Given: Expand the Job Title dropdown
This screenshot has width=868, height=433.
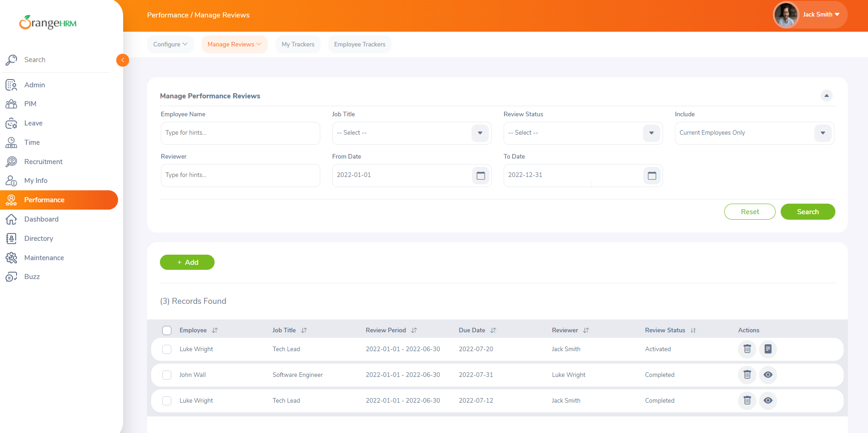Looking at the screenshot, I should [x=480, y=133].
